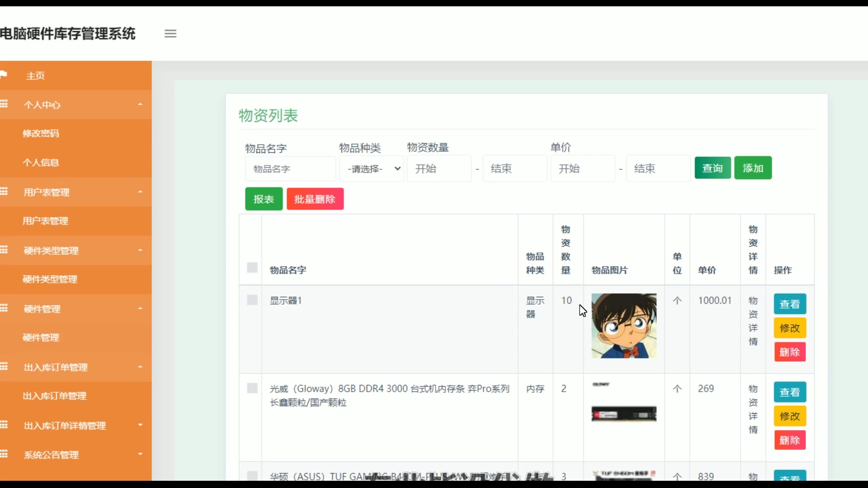Click 删除 for the 光威 Gloway row
Screen dimensions: 868x488
coord(790,440)
